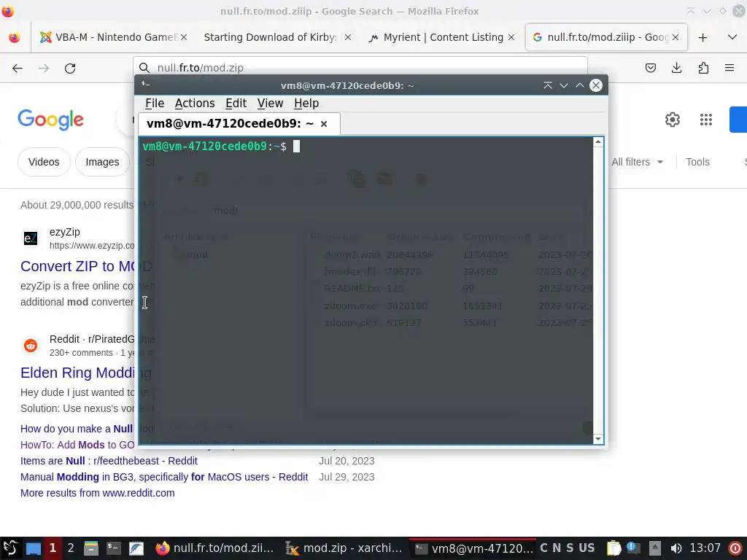
Task: Open Manual Modding in BG3 Reddit link
Action: (x=164, y=477)
